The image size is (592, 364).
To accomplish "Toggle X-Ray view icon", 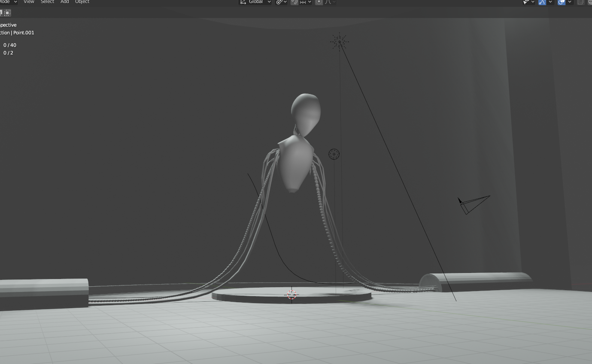I will (x=581, y=2).
